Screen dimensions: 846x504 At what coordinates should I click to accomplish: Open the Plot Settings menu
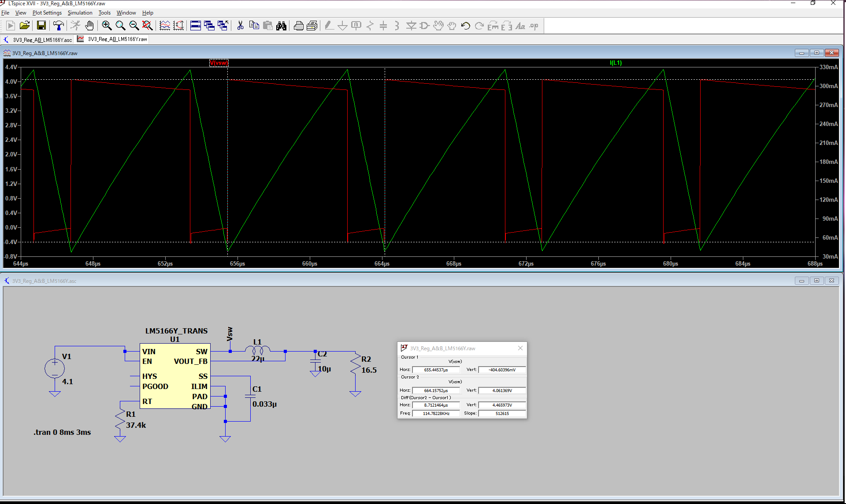(47, 13)
